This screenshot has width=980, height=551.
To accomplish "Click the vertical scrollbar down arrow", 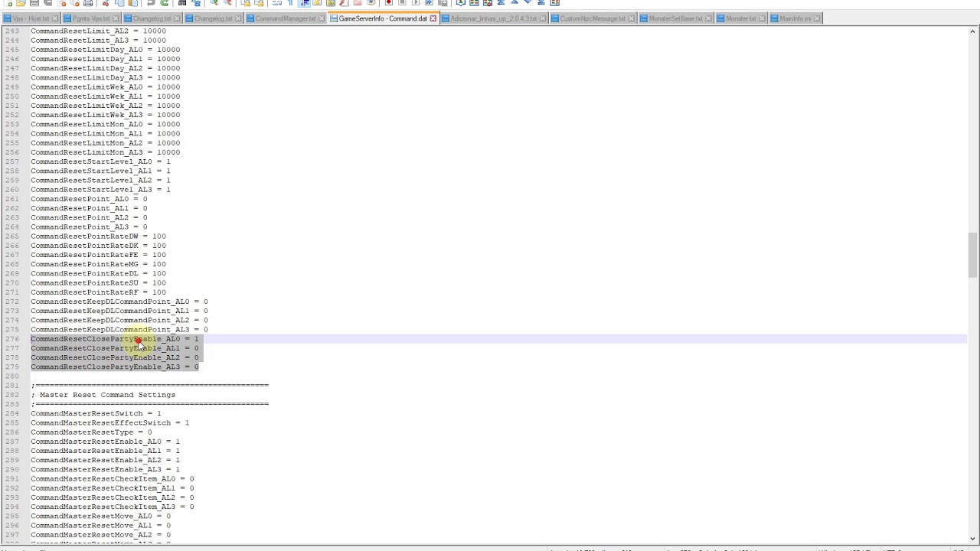I will pos(972,538).
